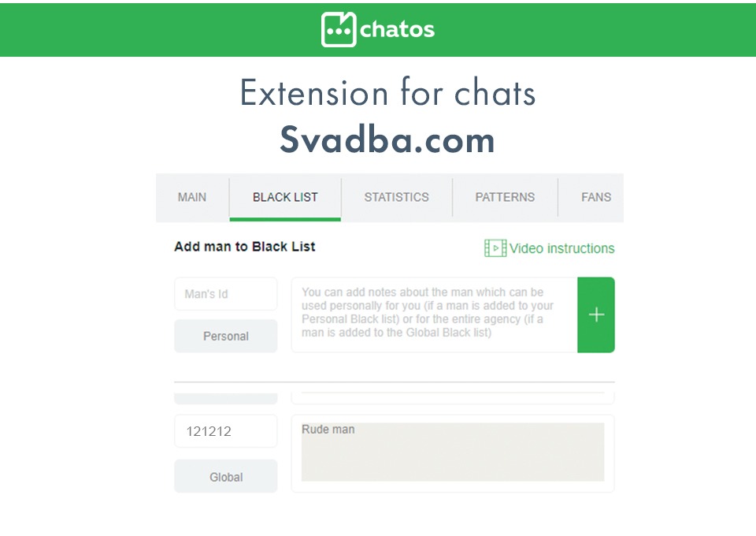
Task: Click the Svadba.com title text
Action: click(x=387, y=140)
